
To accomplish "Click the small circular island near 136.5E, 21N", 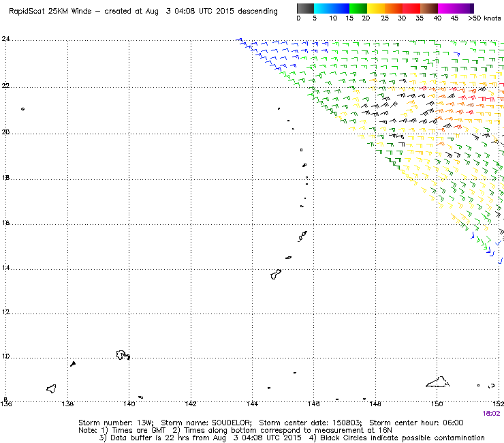I will [23, 109].
